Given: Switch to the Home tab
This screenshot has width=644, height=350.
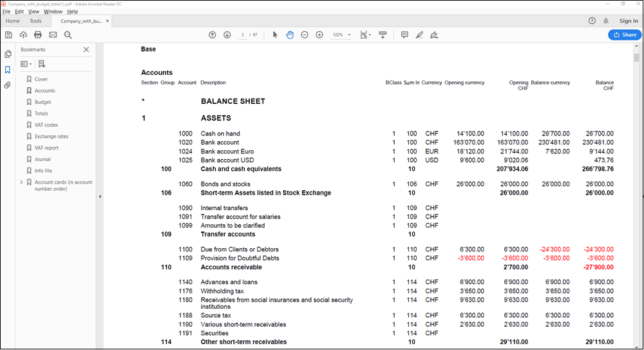Looking at the screenshot, I should [12, 21].
